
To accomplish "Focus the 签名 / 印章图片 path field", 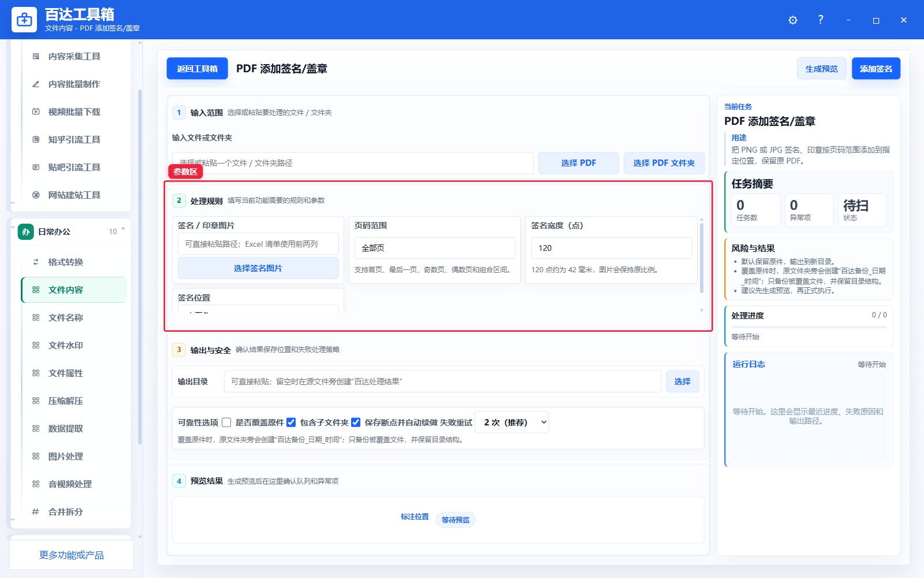I will (258, 244).
